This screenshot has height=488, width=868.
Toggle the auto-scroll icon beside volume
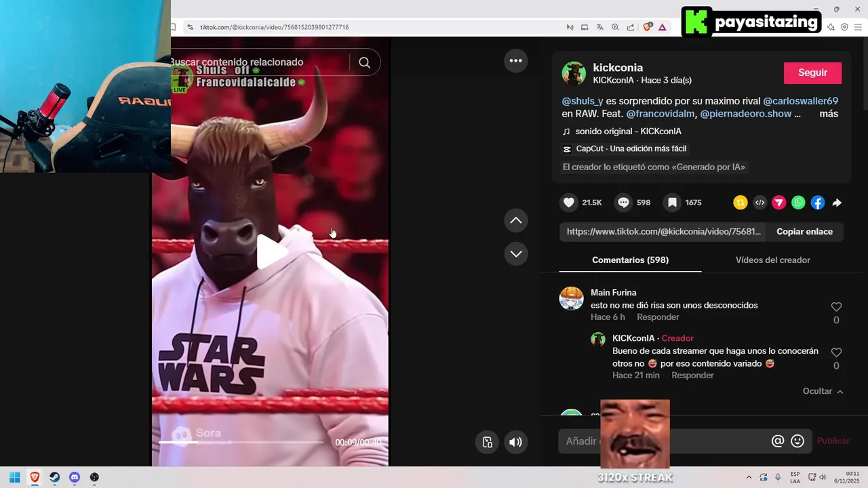click(487, 442)
